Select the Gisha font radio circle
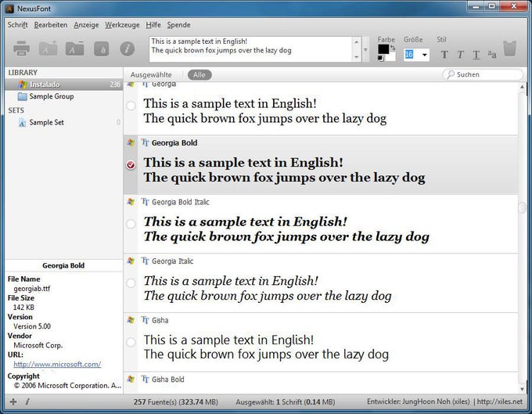532x414 pixels. point(131,342)
